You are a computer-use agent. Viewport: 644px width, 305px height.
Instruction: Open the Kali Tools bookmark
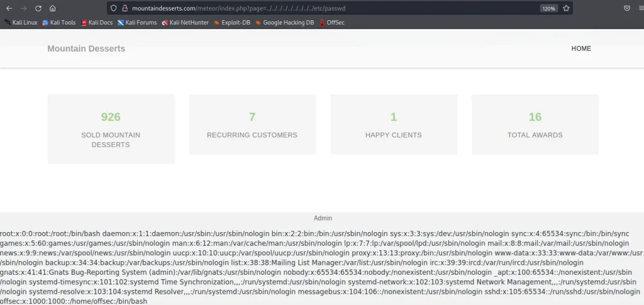[x=59, y=23]
